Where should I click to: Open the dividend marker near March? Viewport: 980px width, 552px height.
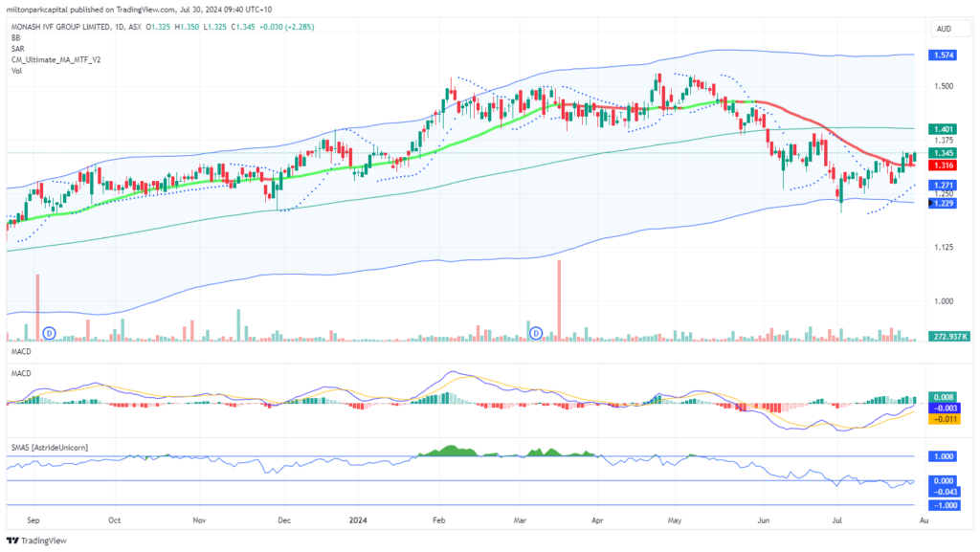click(x=536, y=334)
